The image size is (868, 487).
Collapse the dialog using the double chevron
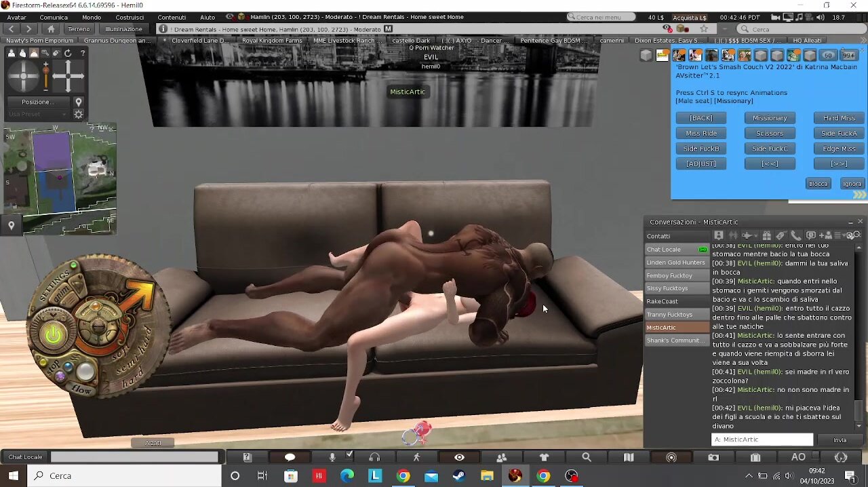(859, 195)
